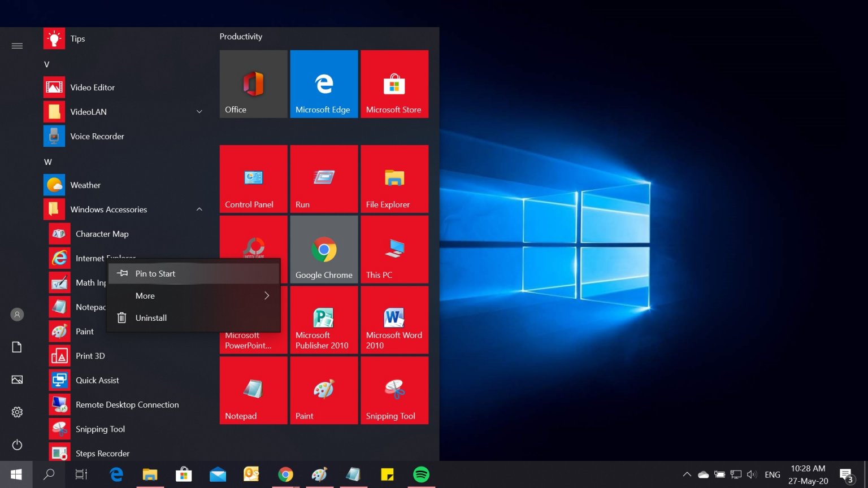Screen dimensions: 868x488
Task: Choose Uninstall from the context menu
Action: click(151, 317)
